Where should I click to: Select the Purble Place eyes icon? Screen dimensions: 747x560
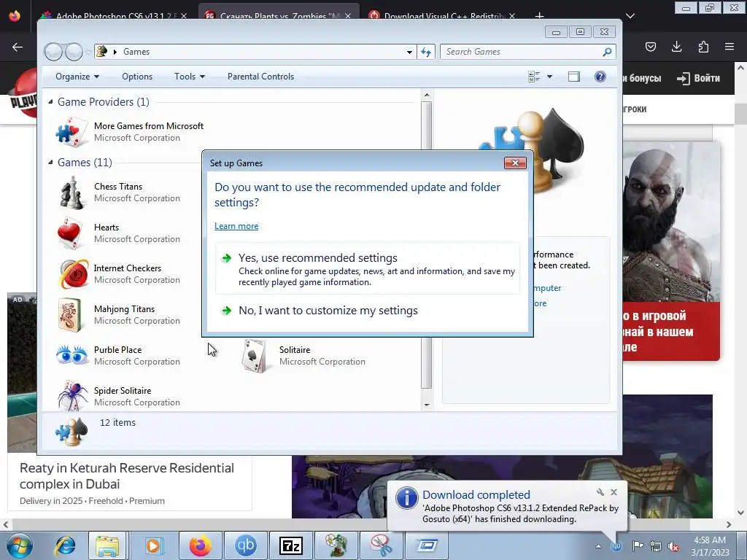pyautogui.click(x=72, y=355)
